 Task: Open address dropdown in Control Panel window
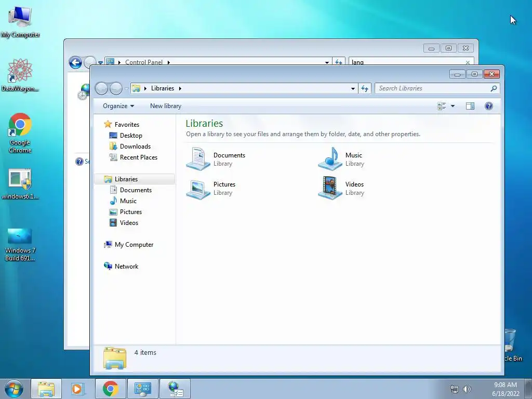click(327, 62)
